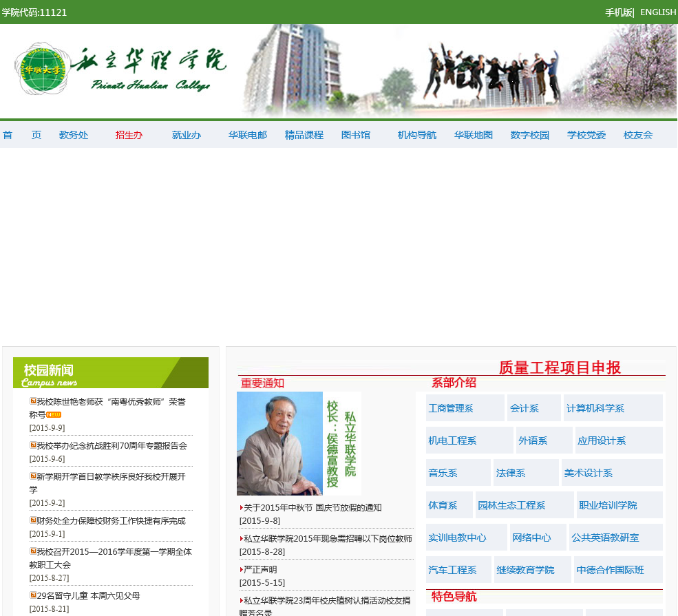Click the orange icon beside 我校陈世艳老师 news
The width and height of the screenshot is (678, 616).
(33, 401)
